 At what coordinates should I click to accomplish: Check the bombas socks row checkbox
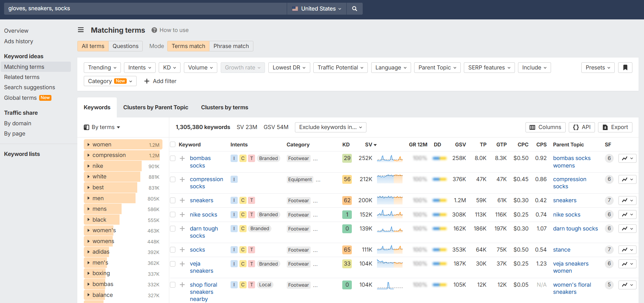click(173, 158)
